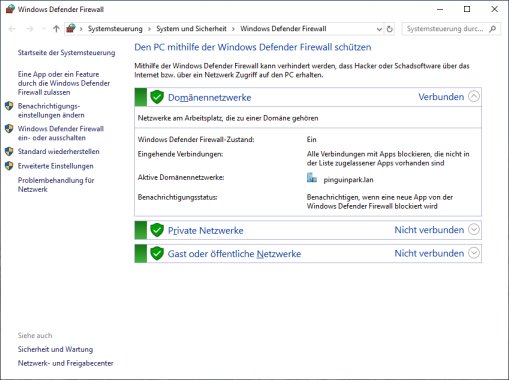The image size is (509, 380).
Task: Click Nicht verbunden status for Private Netzwerke
Action: tap(429, 230)
